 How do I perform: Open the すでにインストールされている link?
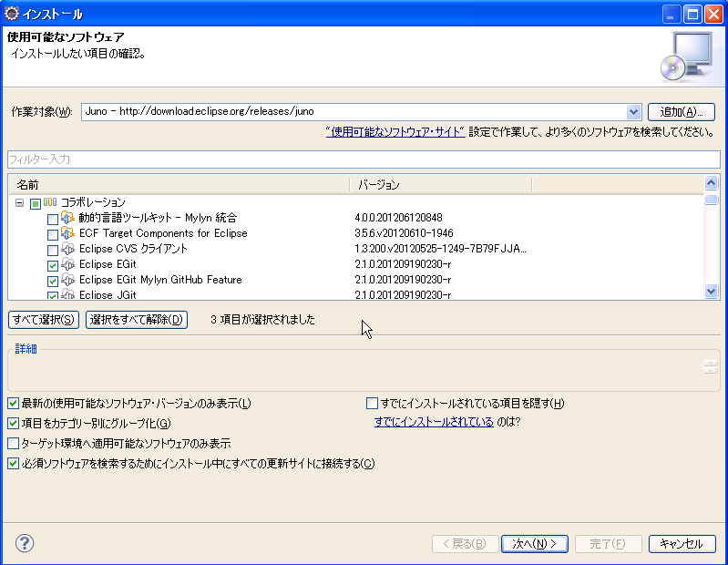434,422
